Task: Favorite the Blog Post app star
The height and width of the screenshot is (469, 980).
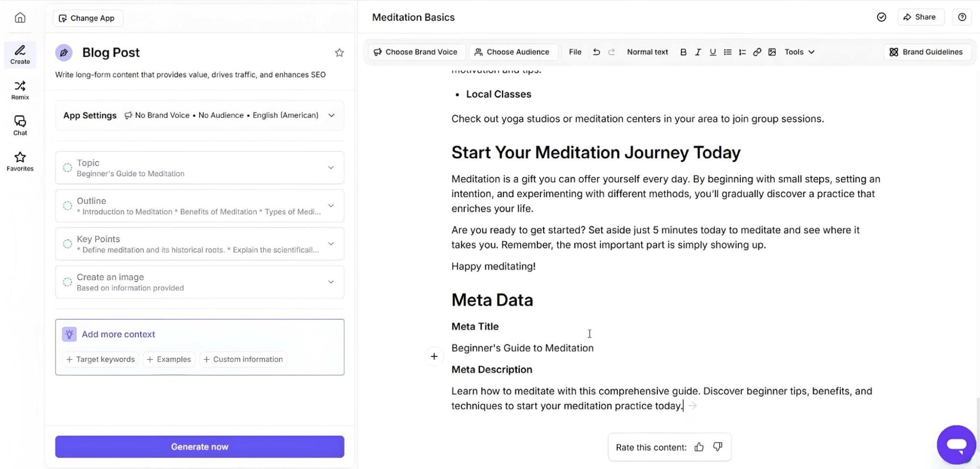Action: coord(339,52)
